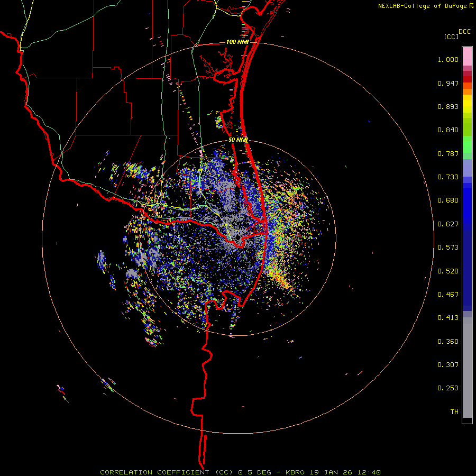Screen dimensions: 476x476
Task: Select the 0.680 scale value
Action: (448, 200)
